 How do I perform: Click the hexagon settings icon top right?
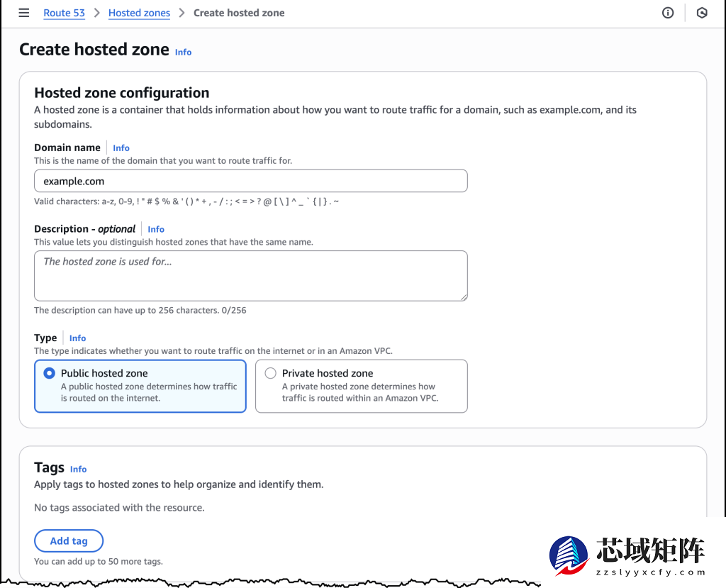(x=702, y=13)
